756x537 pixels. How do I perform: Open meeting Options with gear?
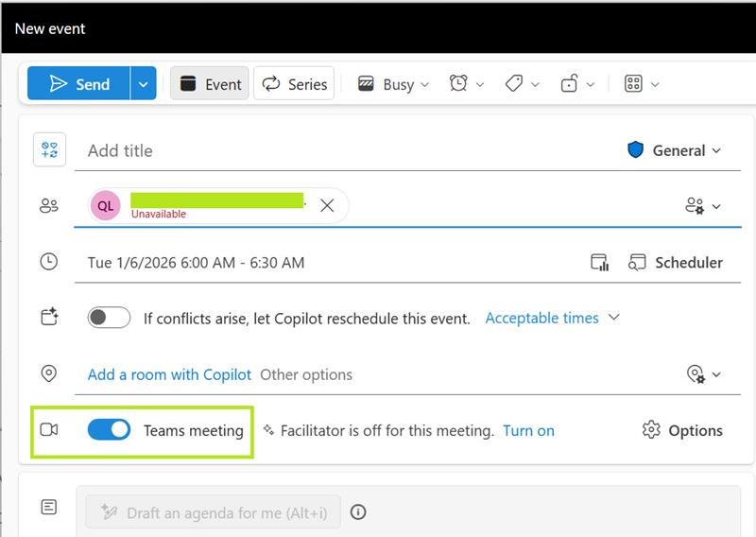(x=682, y=430)
